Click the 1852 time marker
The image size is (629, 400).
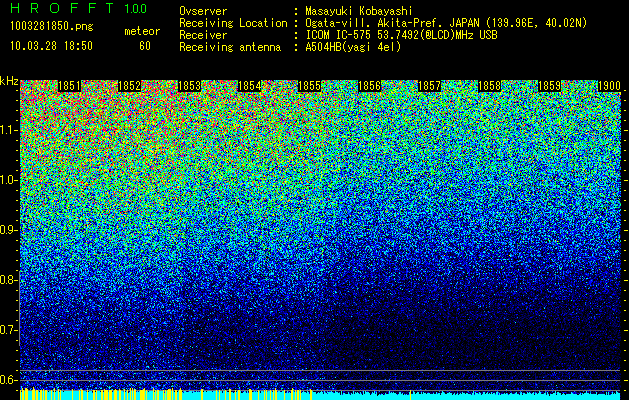click(x=130, y=86)
